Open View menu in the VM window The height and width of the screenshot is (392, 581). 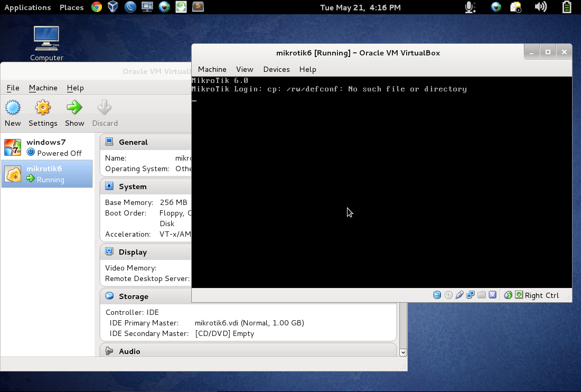245,69
